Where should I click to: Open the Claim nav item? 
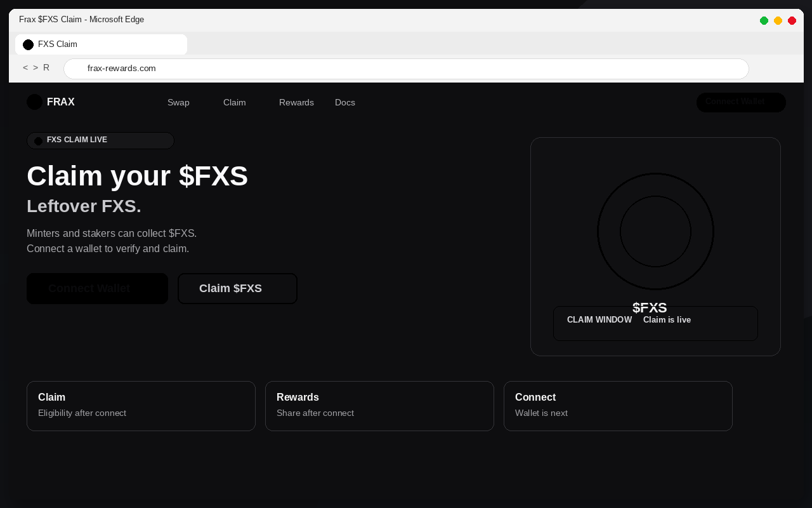click(234, 102)
